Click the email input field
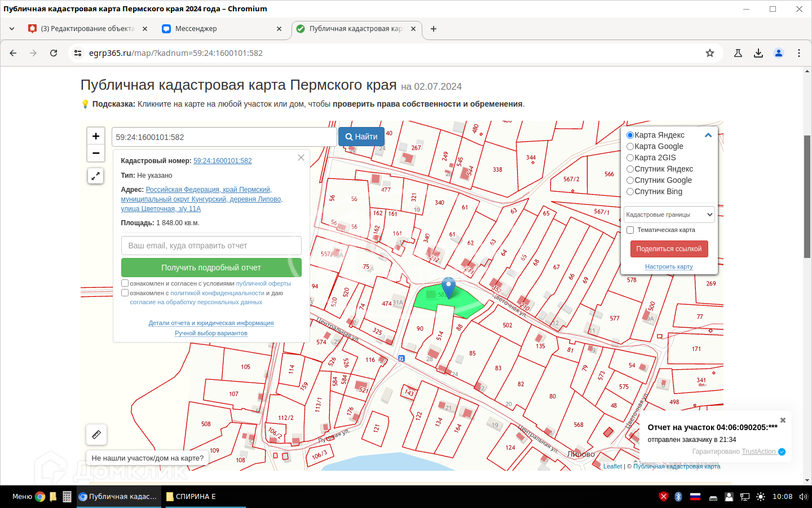 pos(211,246)
